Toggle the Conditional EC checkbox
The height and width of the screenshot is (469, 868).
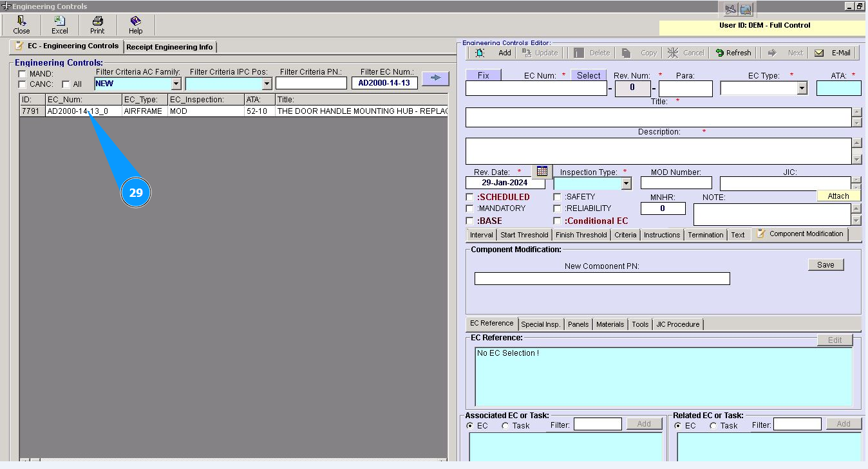coord(558,221)
